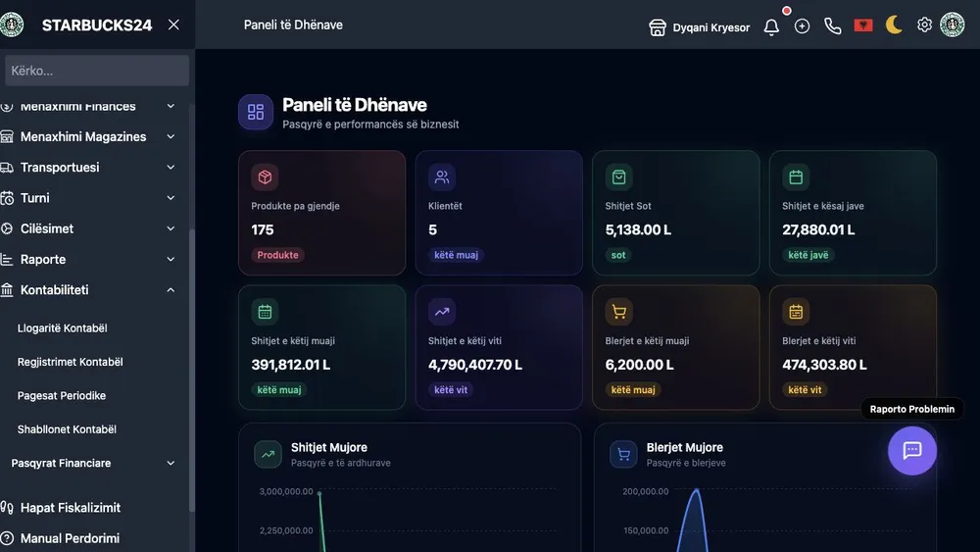Open user profile avatar in header
Image resolution: width=980 pixels, height=552 pixels.
click(x=953, y=25)
